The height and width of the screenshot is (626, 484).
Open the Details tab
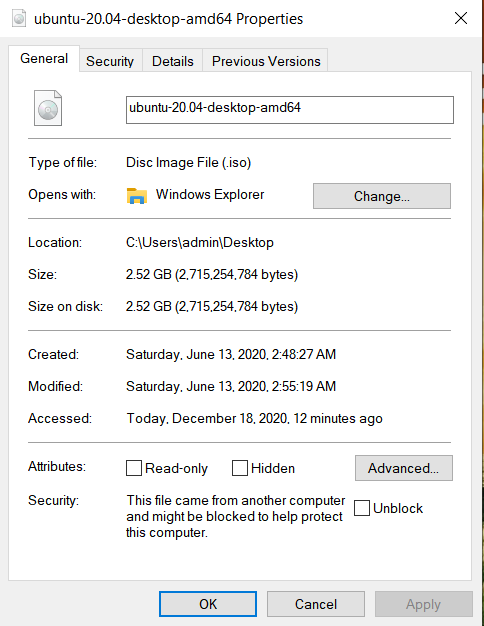173,61
